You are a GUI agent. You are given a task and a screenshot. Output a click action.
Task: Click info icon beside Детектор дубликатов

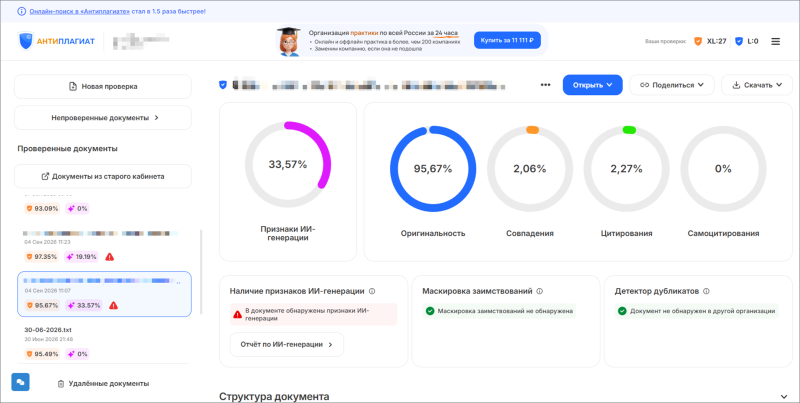706,291
